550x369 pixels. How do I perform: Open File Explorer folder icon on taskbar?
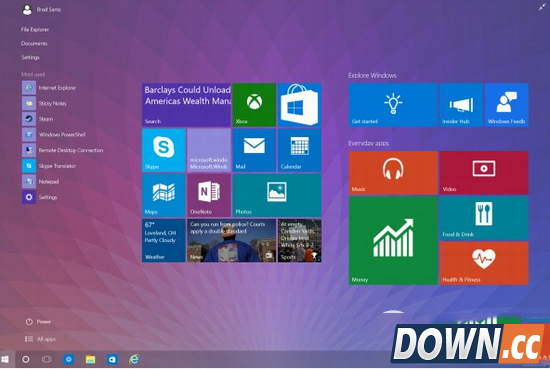(90, 360)
